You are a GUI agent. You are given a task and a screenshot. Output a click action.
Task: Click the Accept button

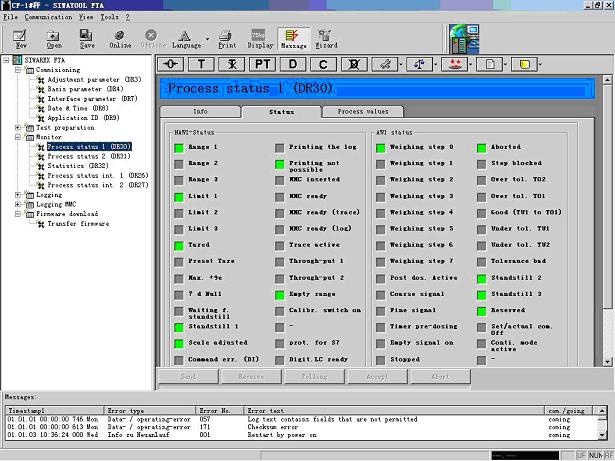(x=377, y=376)
